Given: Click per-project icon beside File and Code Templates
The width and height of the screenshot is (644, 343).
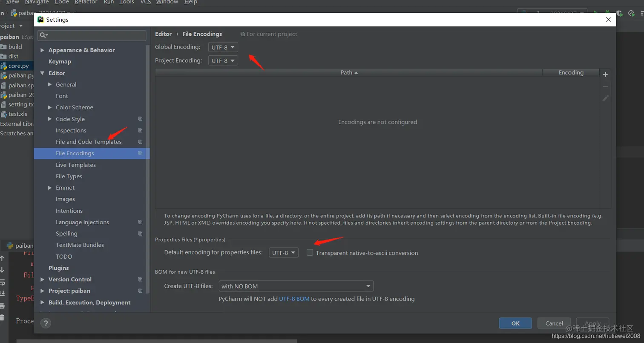Looking at the screenshot, I should [x=140, y=142].
